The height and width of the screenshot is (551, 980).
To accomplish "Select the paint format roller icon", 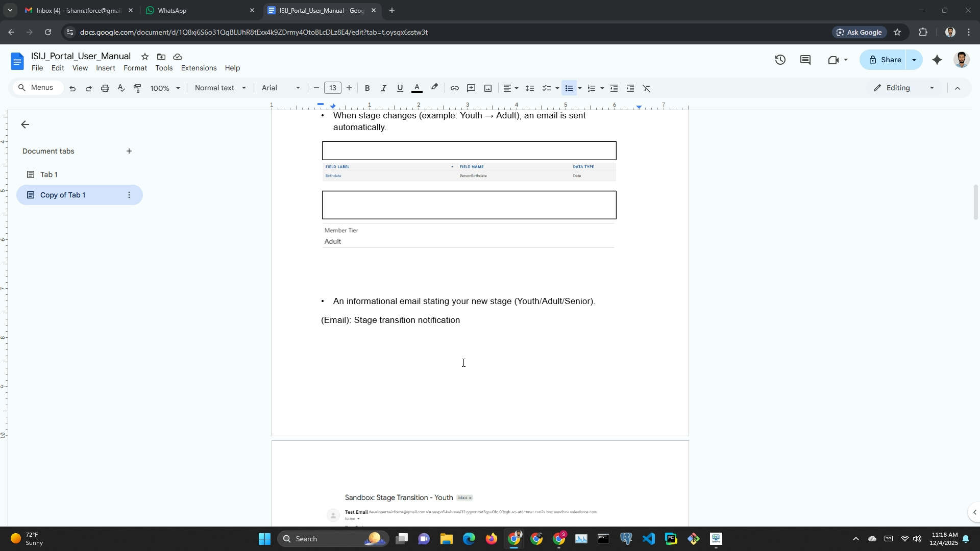I will (x=137, y=88).
